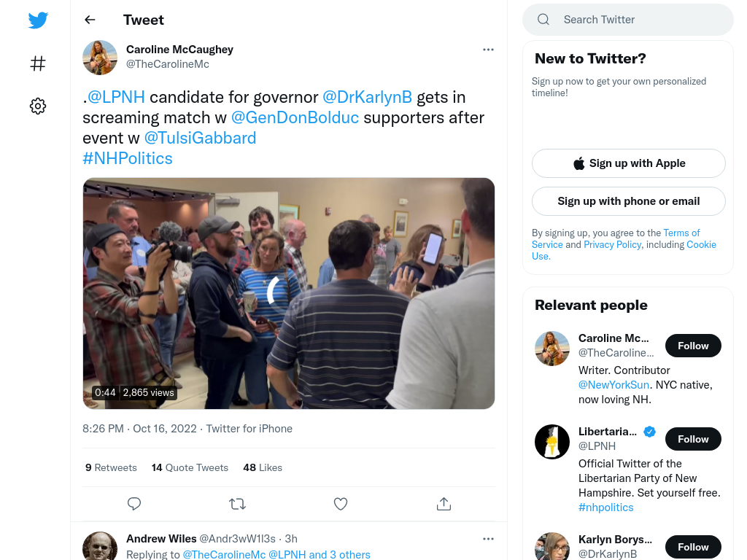
Task: Click the Twitter bird logo
Action: coord(38,20)
